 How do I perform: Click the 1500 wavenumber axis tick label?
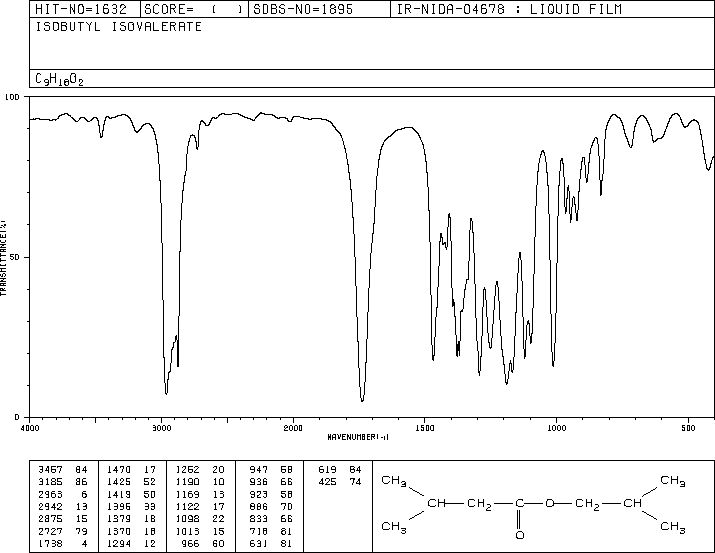click(425, 428)
